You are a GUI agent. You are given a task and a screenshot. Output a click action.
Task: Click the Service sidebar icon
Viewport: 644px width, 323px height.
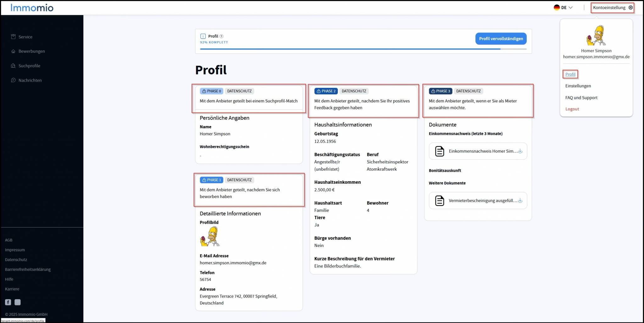coord(13,37)
